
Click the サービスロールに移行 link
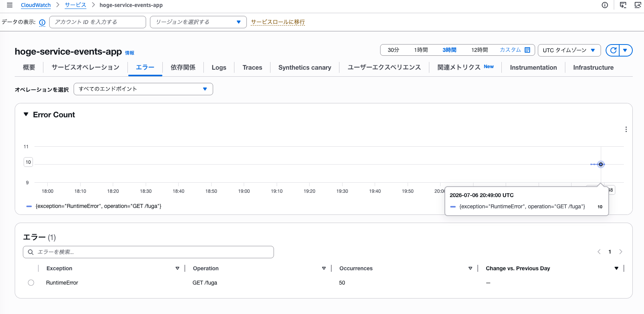click(278, 22)
